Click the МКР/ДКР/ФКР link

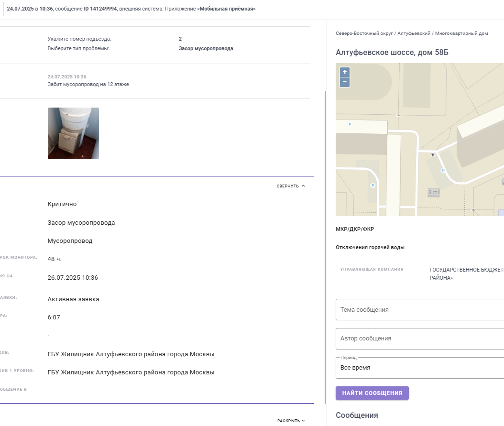pyautogui.click(x=355, y=229)
